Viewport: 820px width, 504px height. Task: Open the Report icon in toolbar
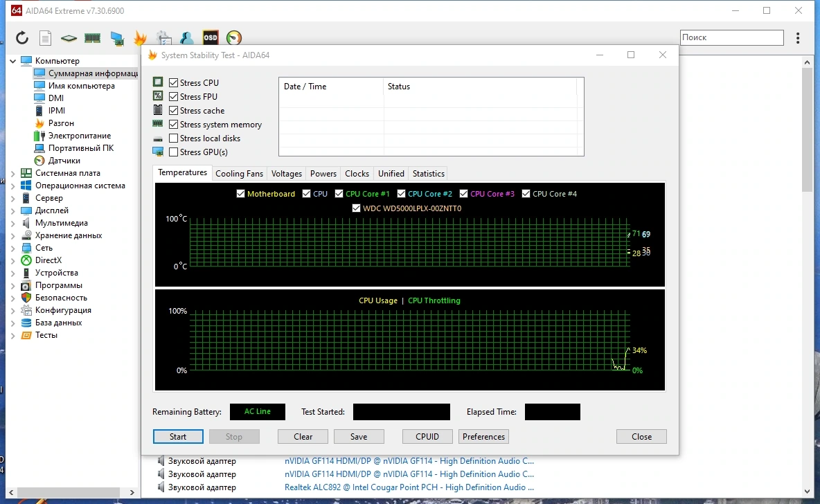pyautogui.click(x=46, y=37)
